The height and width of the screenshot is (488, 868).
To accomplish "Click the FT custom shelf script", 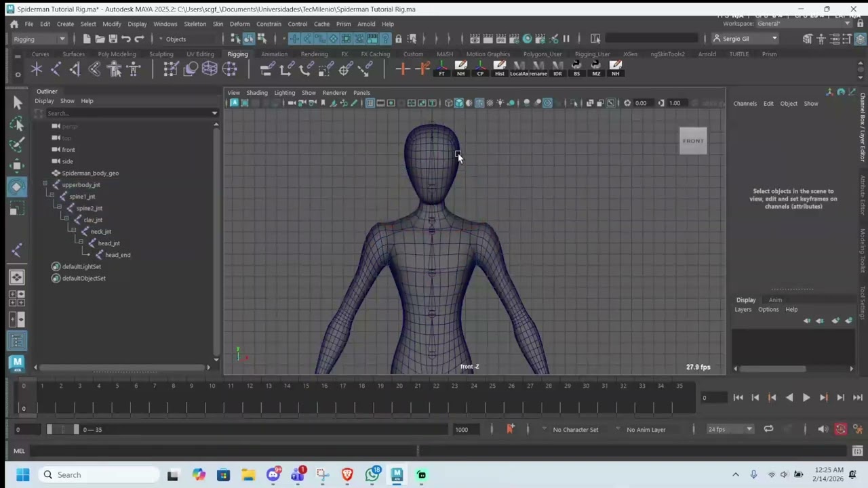I will click(441, 68).
